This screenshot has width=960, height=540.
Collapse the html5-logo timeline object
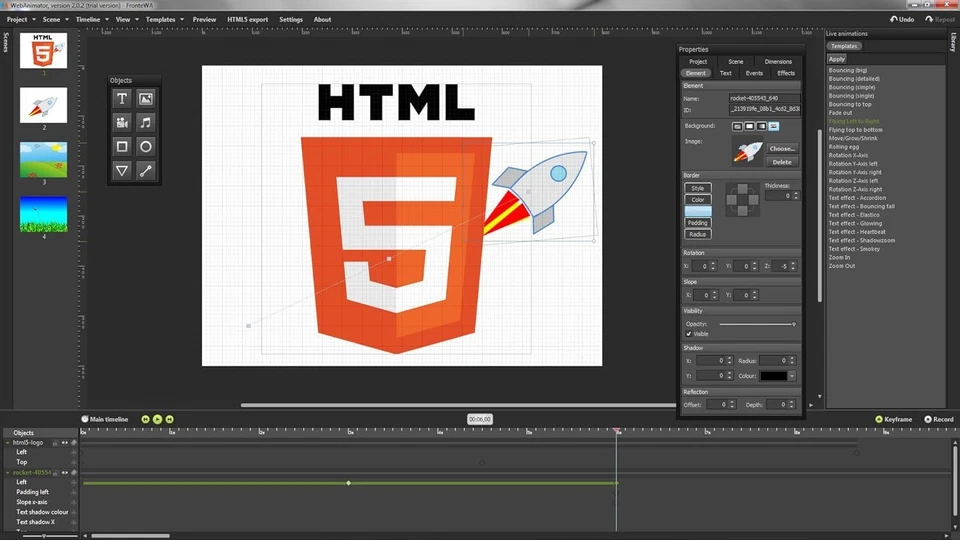tap(8, 442)
